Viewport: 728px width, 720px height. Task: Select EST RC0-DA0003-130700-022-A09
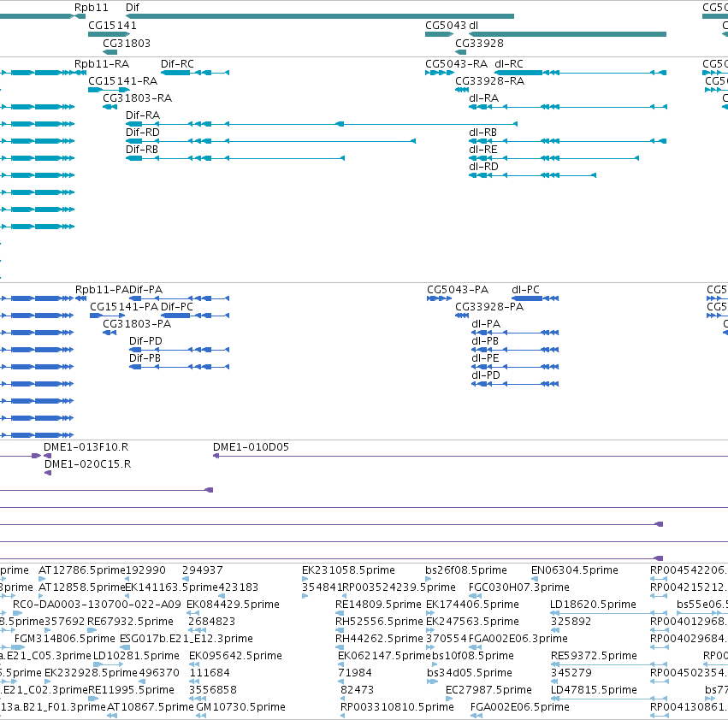pyautogui.click(x=97, y=605)
